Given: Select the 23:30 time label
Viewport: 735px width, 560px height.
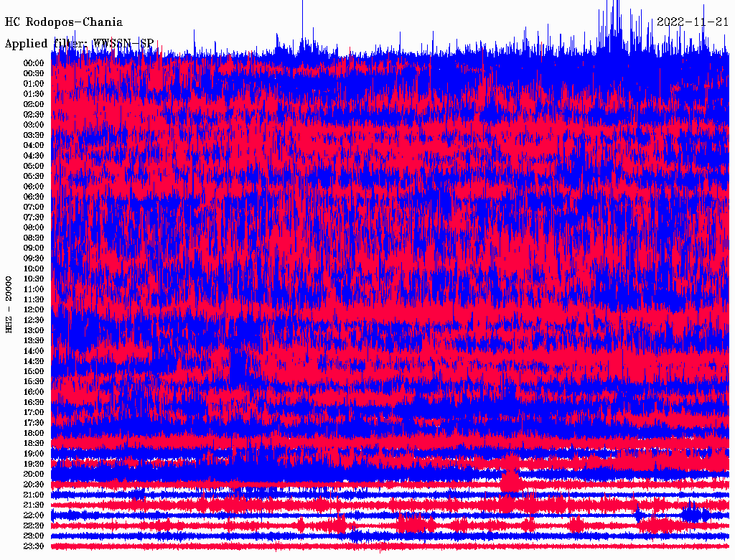Looking at the screenshot, I should [x=34, y=546].
